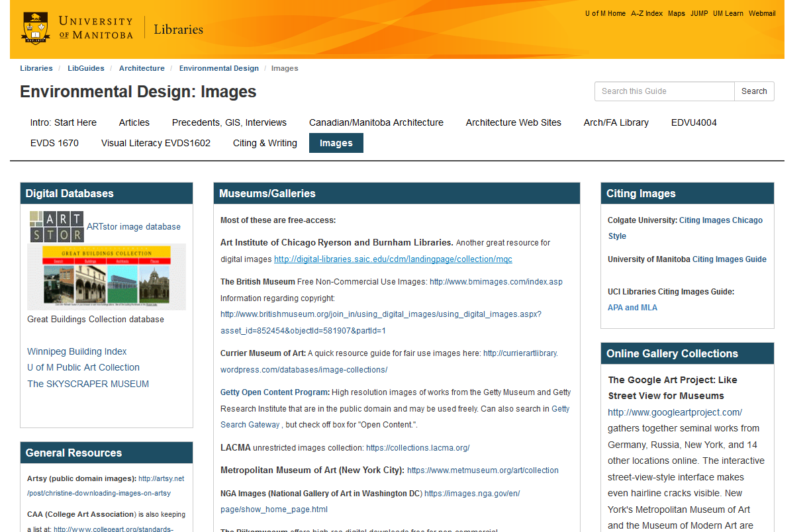The image size is (807, 532).
Task: Click the Search button for this guide
Action: 754,91
